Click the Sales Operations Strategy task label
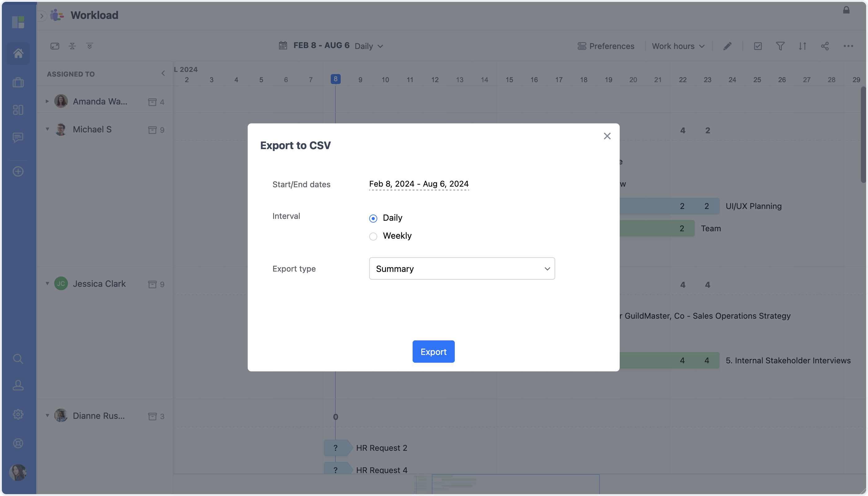868x496 pixels. coord(706,316)
